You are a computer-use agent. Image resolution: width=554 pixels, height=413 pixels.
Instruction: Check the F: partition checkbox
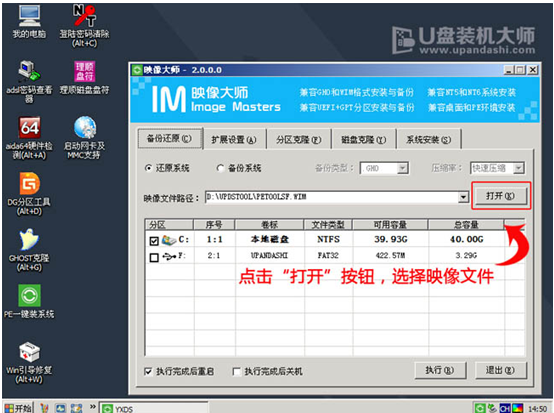coord(154,257)
